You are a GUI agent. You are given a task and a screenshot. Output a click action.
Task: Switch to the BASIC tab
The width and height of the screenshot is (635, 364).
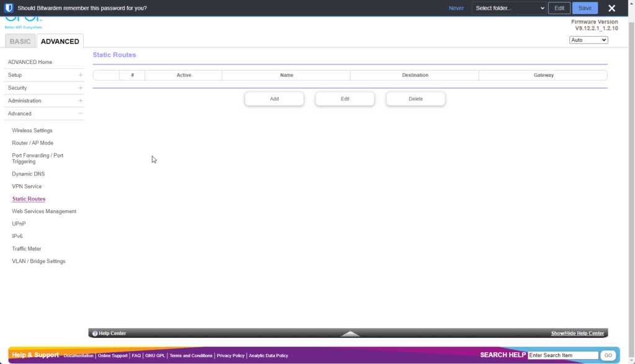(x=20, y=42)
